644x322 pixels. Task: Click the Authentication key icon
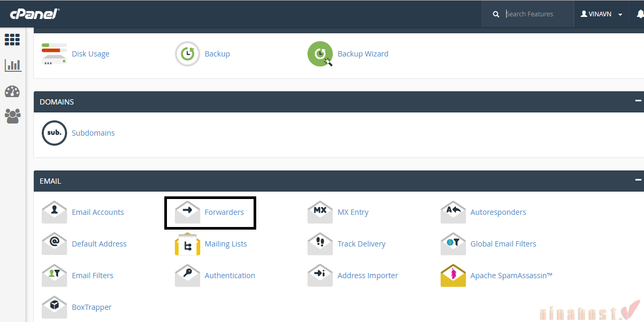[188, 276]
